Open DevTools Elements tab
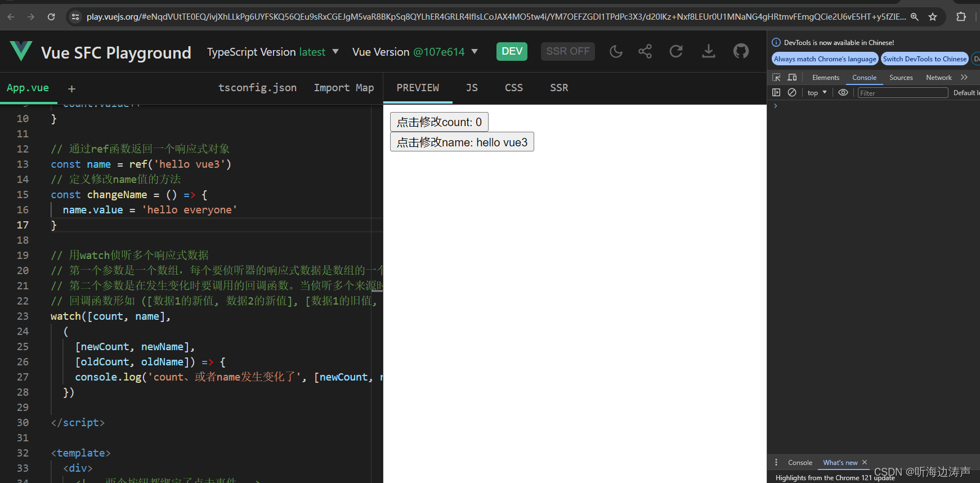 click(826, 78)
